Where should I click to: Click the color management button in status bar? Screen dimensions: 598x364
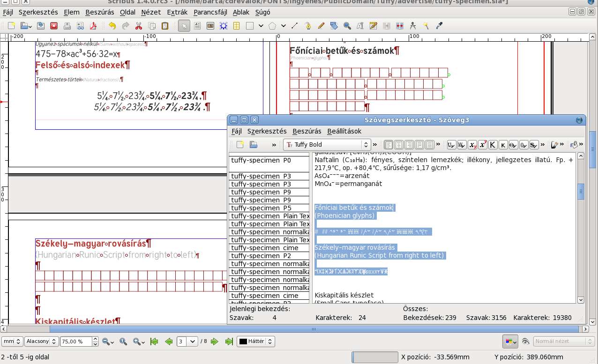(x=510, y=342)
